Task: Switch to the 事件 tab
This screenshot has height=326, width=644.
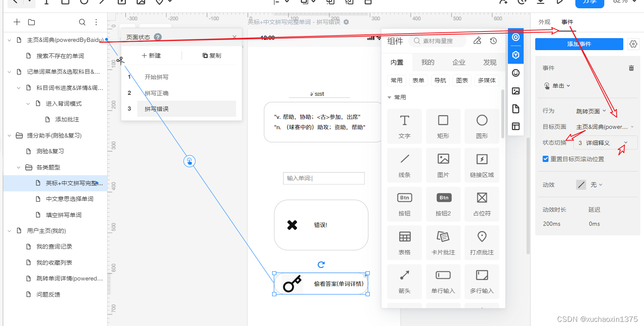Action: tap(567, 22)
